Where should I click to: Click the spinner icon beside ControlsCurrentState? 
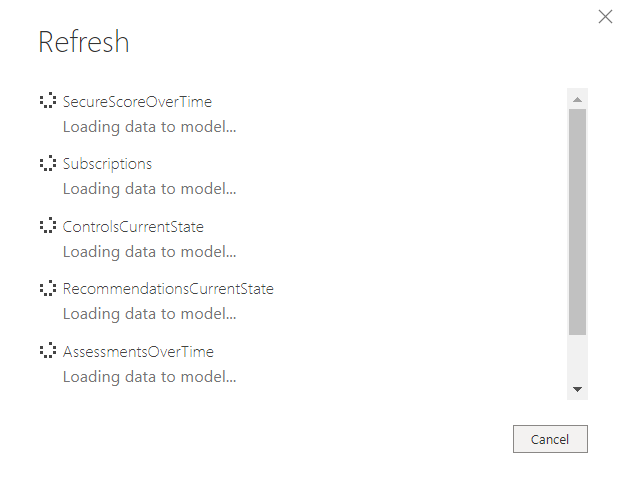47,226
